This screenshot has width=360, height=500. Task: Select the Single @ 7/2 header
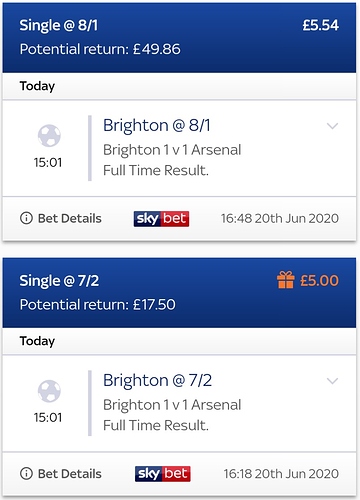pyautogui.click(x=59, y=281)
